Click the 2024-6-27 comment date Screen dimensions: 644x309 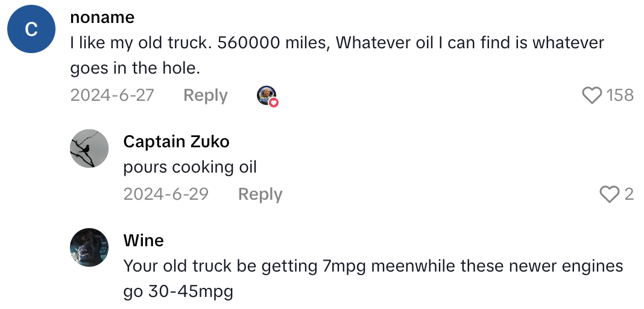pyautogui.click(x=112, y=95)
